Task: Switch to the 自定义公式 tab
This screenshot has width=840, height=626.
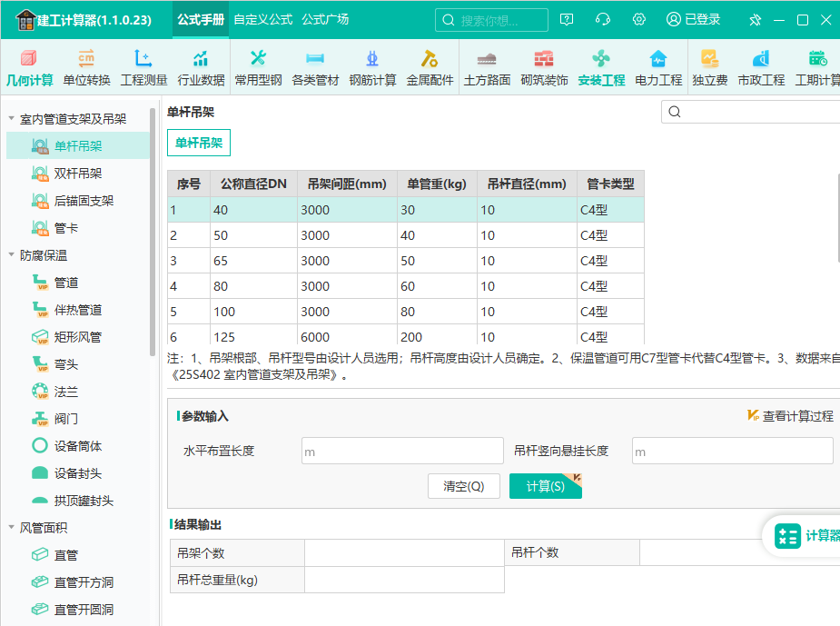Action: click(263, 20)
